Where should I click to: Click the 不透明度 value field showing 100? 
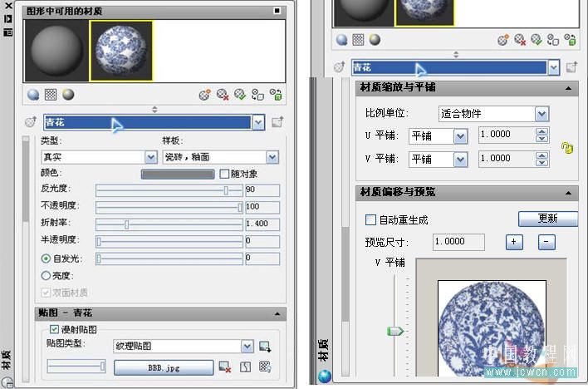pos(262,207)
